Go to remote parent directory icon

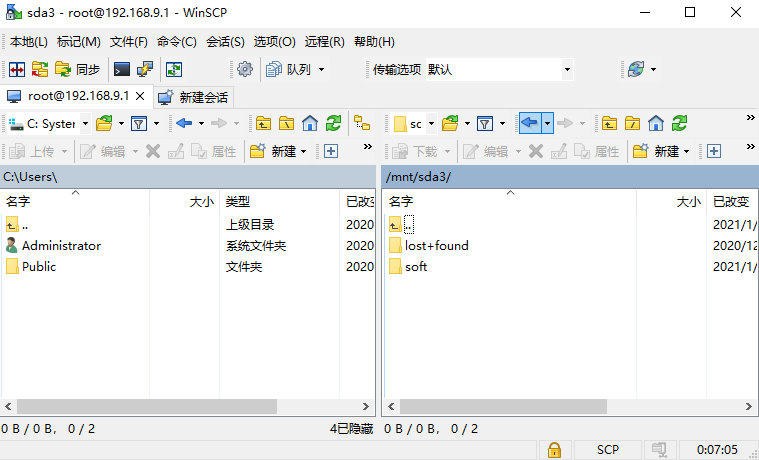(609, 124)
